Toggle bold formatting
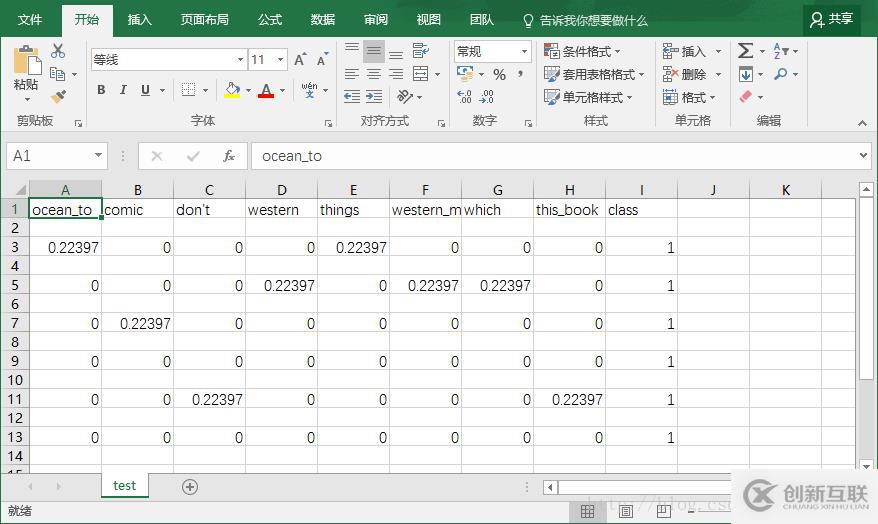This screenshot has height=524, width=878. pyautogui.click(x=101, y=90)
